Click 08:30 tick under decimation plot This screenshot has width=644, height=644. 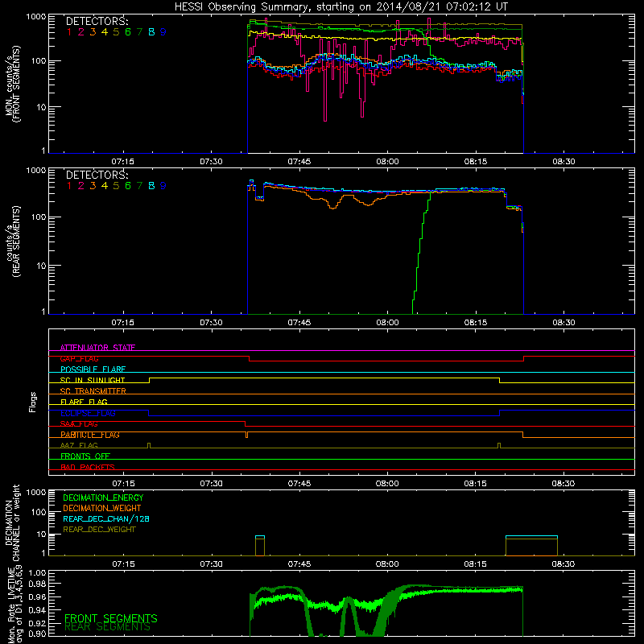coord(563,564)
